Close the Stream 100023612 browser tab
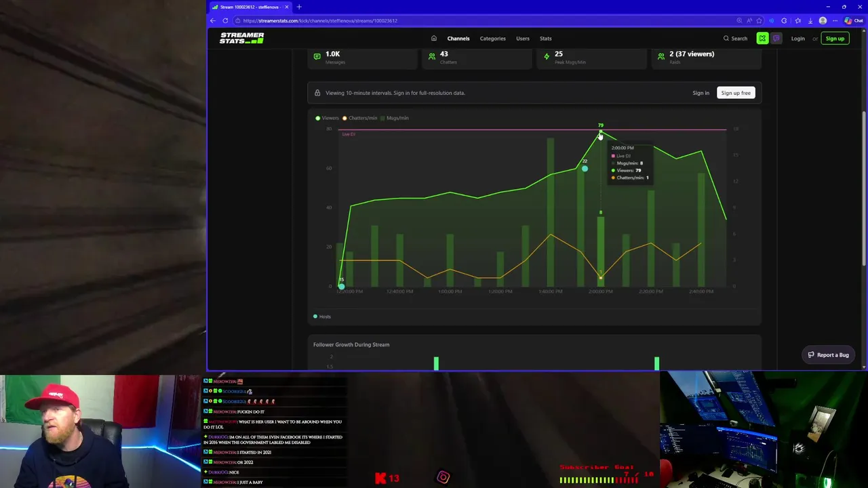This screenshot has height=488, width=868. coord(286,7)
